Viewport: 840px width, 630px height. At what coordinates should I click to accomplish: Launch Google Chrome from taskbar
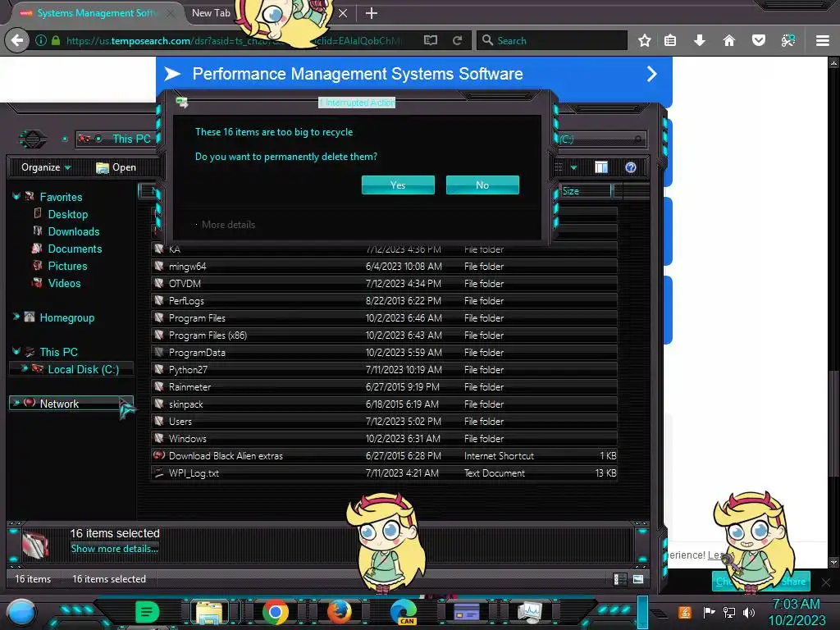(x=276, y=612)
